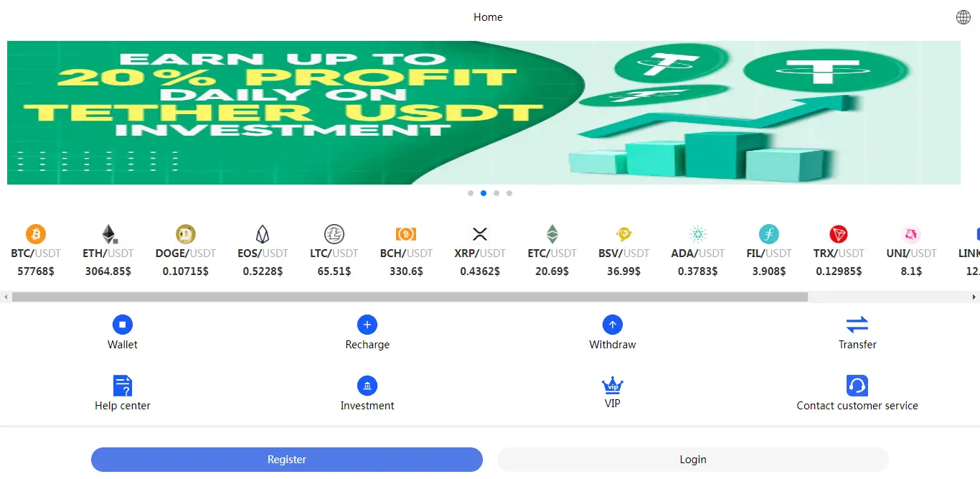
Task: Open Contact customer service headset icon
Action: point(857,386)
